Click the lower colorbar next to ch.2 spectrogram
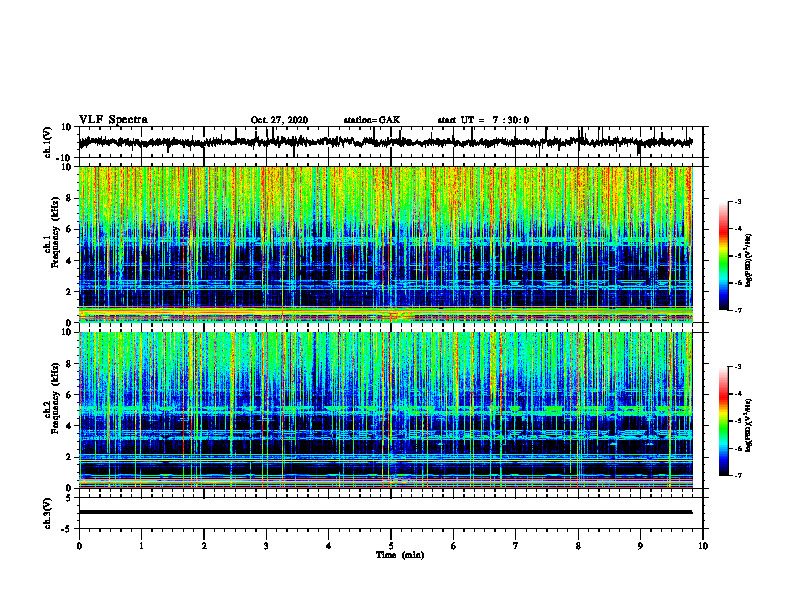792x612 pixels. [724, 421]
